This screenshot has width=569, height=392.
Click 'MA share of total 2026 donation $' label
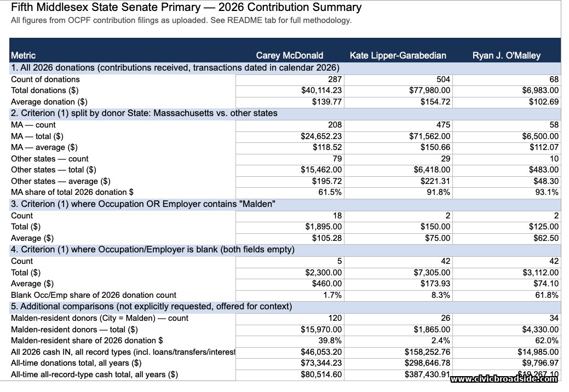coord(72,192)
